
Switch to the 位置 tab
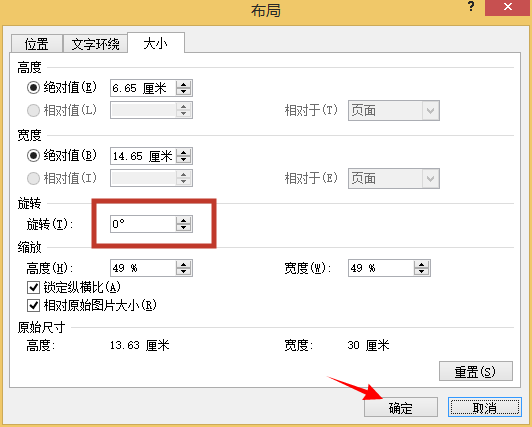click(x=37, y=44)
